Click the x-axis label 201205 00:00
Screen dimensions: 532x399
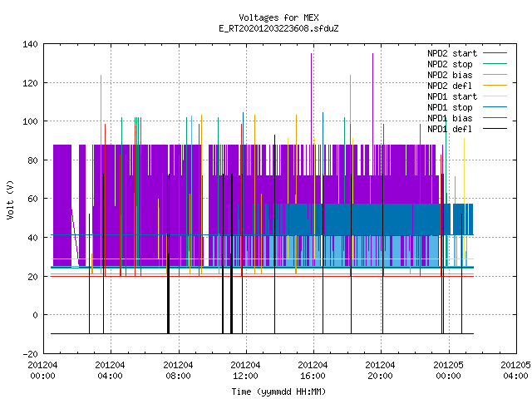448,371
